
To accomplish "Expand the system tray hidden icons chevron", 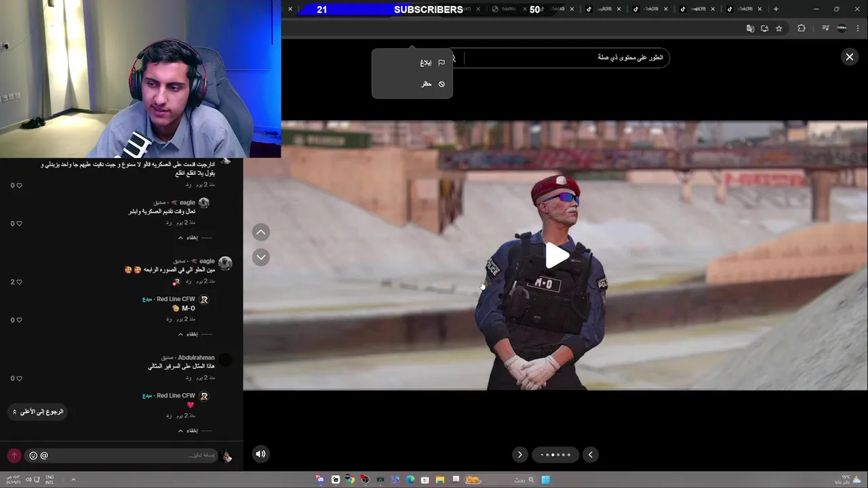I will pyautogui.click(x=73, y=480).
